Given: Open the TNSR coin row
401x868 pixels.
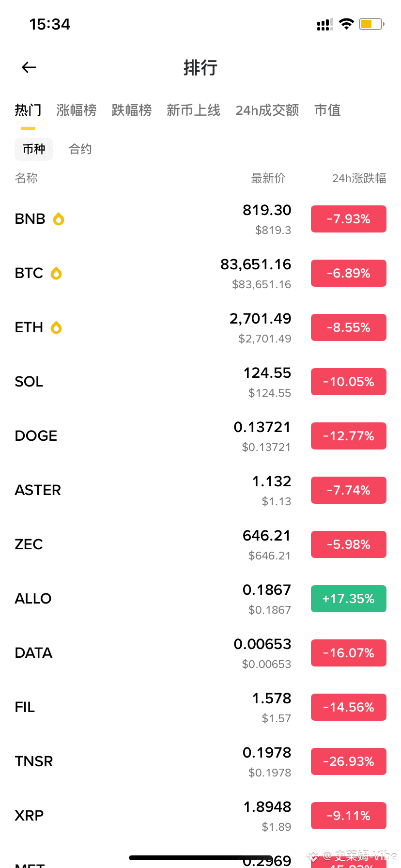Looking at the screenshot, I should coord(145,761).
